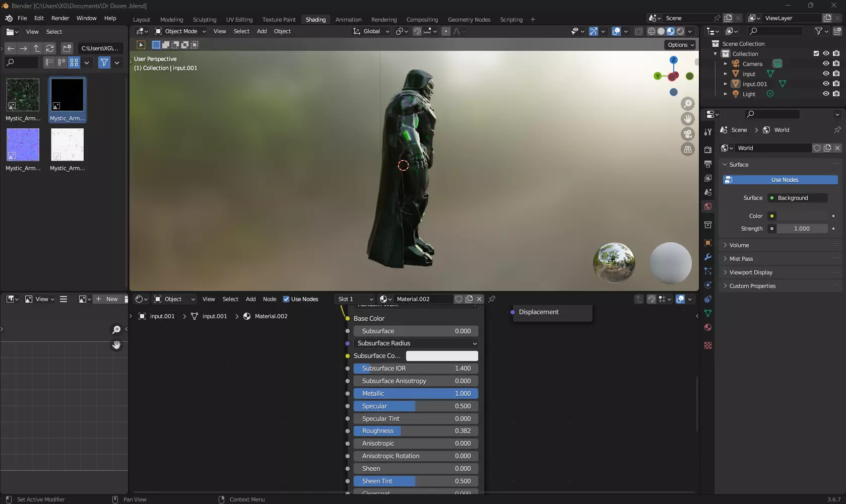Open the Slot 1 material slot dropdown

355,299
